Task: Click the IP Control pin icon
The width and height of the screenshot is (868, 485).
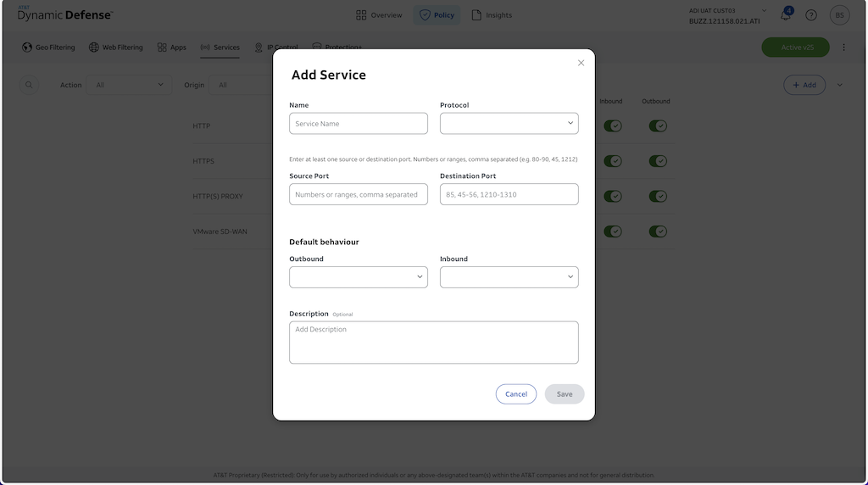Action: [x=258, y=47]
